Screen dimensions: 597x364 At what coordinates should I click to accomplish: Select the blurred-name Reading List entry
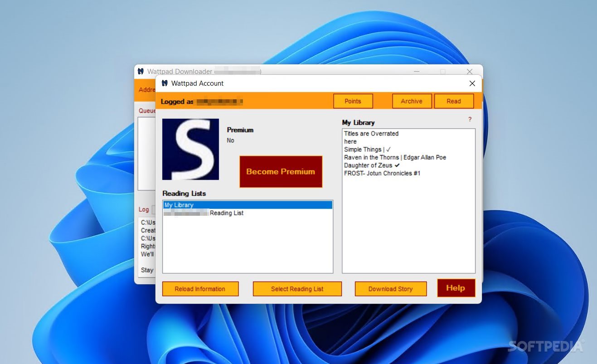coord(248,213)
